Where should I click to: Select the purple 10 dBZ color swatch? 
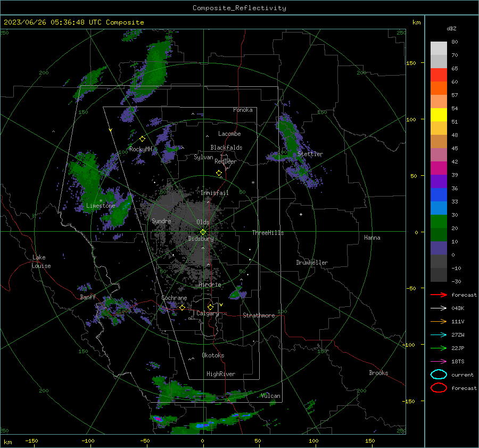[439, 248]
